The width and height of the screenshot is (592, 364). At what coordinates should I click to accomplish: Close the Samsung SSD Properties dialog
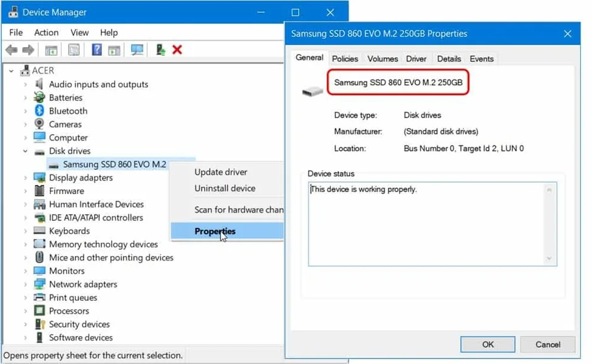click(568, 34)
